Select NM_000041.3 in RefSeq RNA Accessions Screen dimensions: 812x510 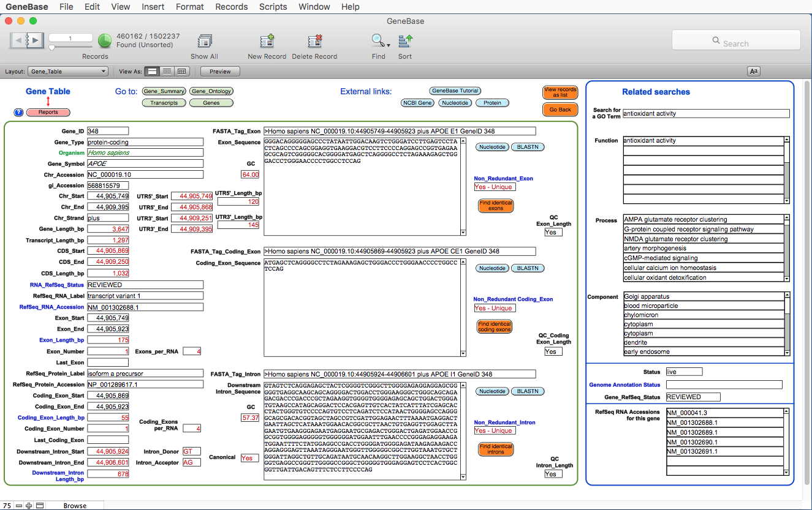click(725, 413)
